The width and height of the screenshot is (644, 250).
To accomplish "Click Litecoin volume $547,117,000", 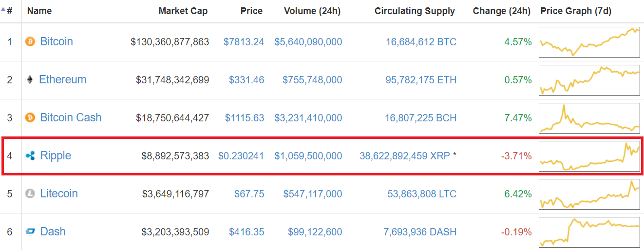I will coord(313,194).
